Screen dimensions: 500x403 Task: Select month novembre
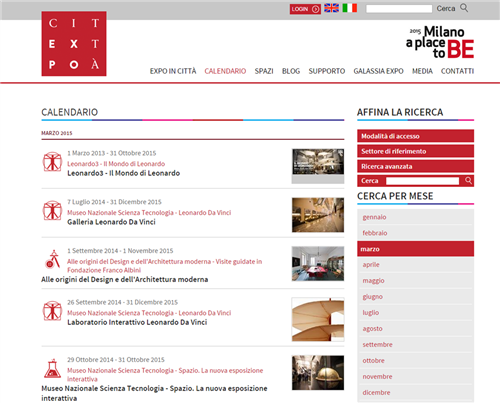pyautogui.click(x=415, y=377)
